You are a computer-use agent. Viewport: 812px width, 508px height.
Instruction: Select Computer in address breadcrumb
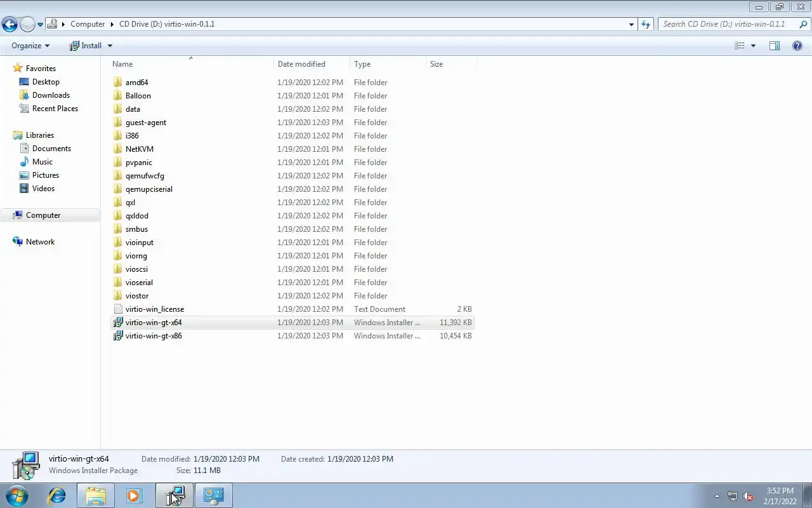pos(88,24)
